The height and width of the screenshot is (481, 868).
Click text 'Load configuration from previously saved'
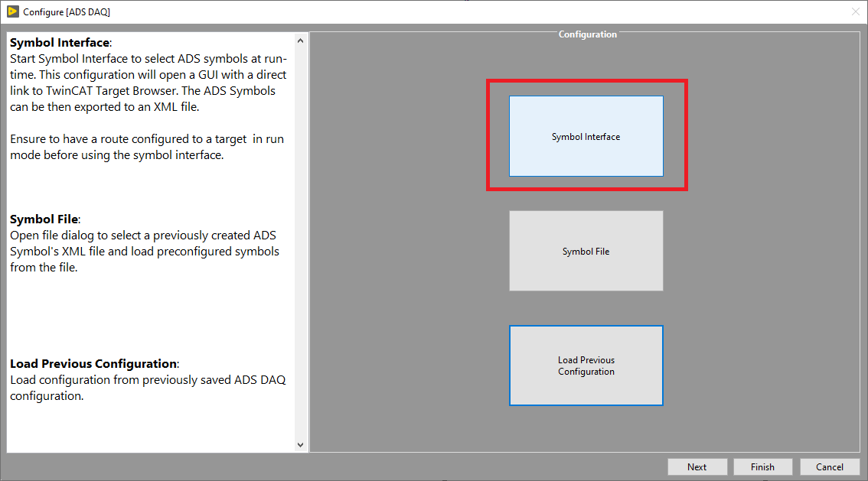(121, 380)
